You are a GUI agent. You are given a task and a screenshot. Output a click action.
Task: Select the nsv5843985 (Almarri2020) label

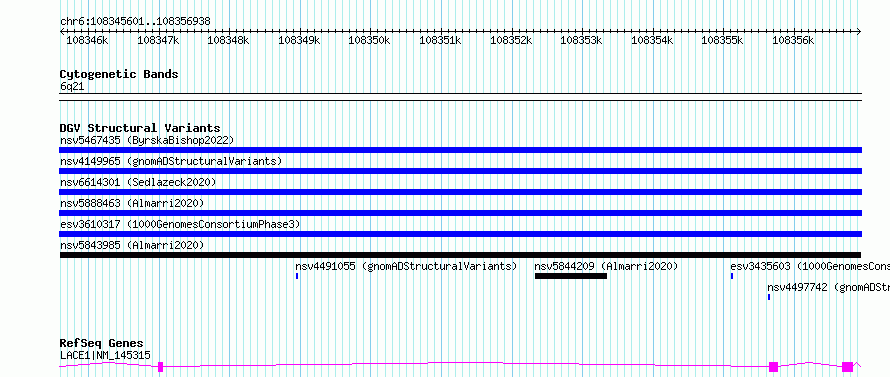click(x=132, y=245)
